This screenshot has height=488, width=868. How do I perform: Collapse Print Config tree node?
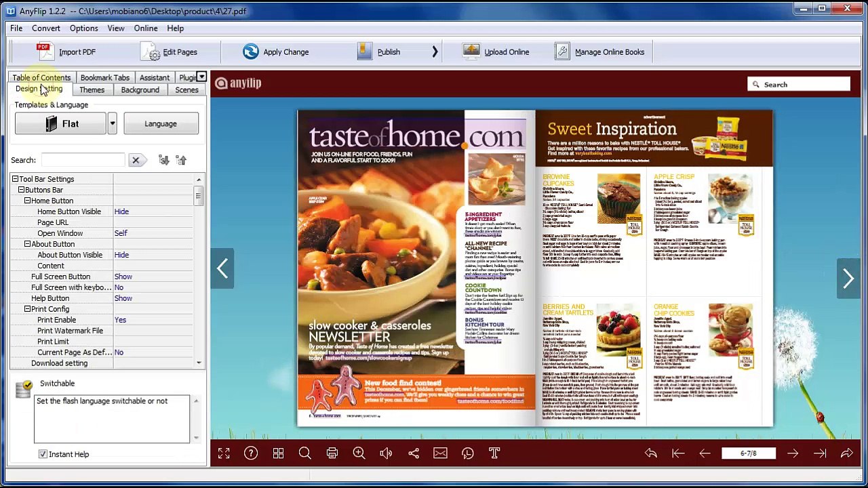click(x=27, y=309)
